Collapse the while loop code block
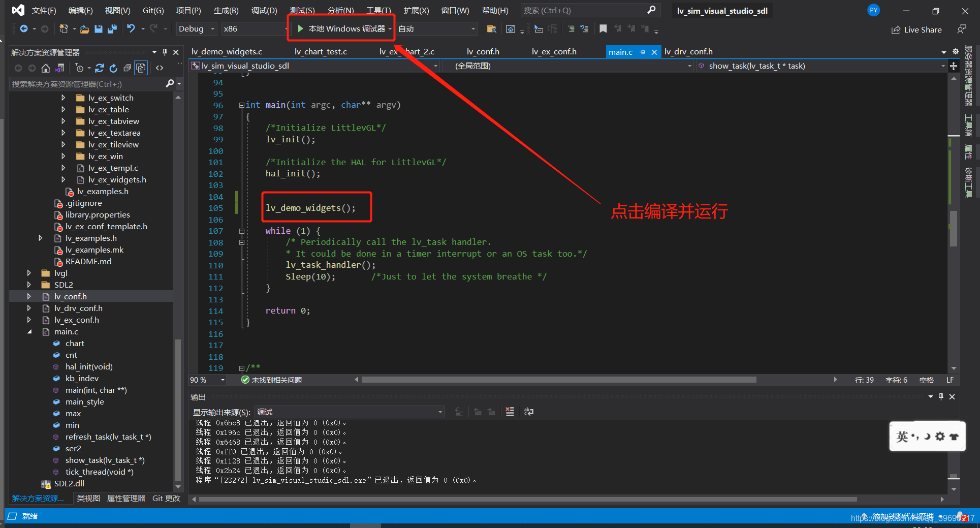Screen dimensions: 980x528 [x=242, y=231]
